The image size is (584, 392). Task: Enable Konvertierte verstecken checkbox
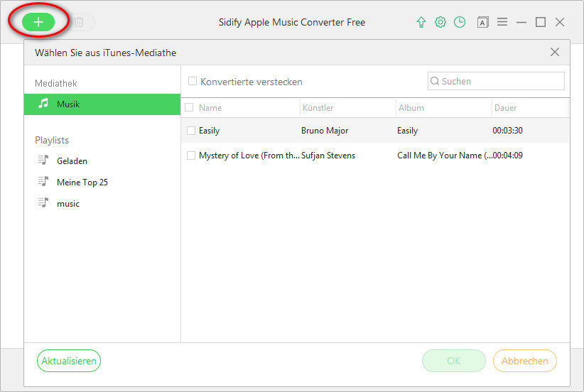click(x=193, y=81)
